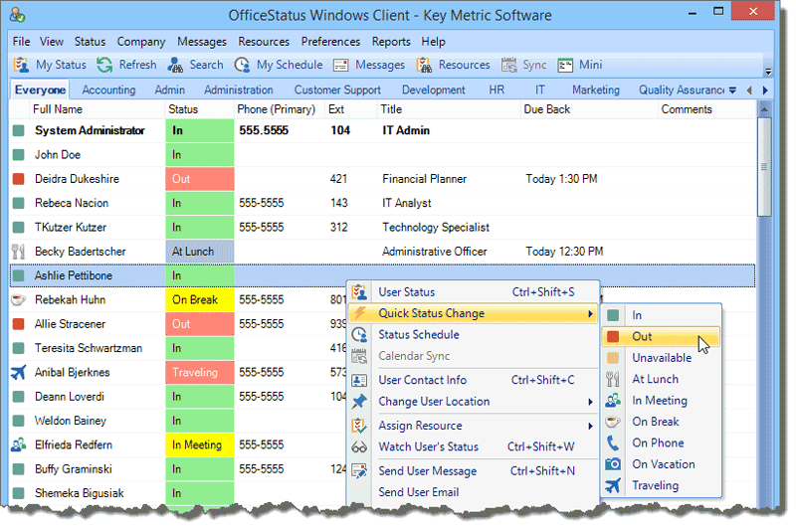
Task: Sort by the Due Back column header
Action: coord(589,109)
